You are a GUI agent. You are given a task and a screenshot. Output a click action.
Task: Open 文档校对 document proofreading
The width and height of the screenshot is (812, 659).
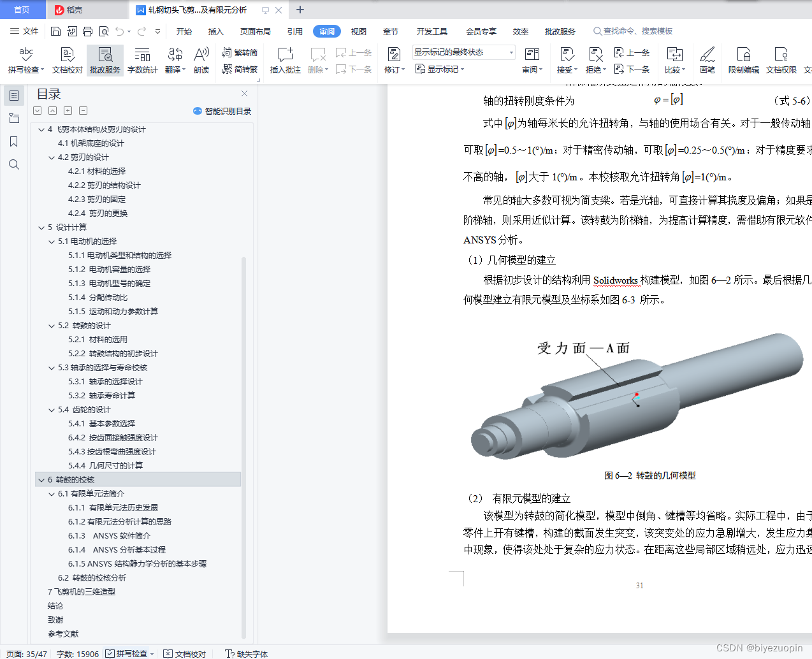click(68, 61)
